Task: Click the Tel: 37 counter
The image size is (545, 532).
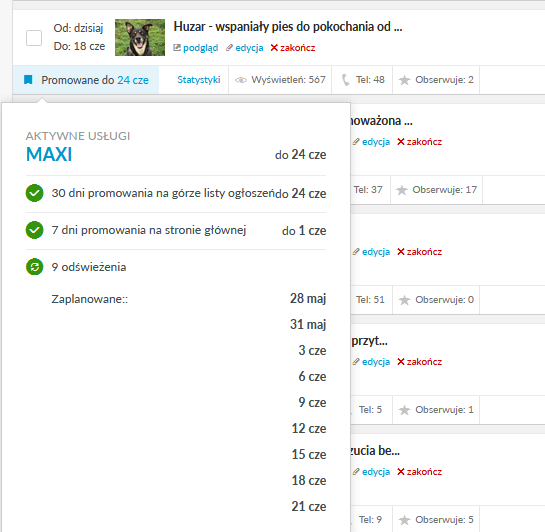Action: (x=368, y=190)
